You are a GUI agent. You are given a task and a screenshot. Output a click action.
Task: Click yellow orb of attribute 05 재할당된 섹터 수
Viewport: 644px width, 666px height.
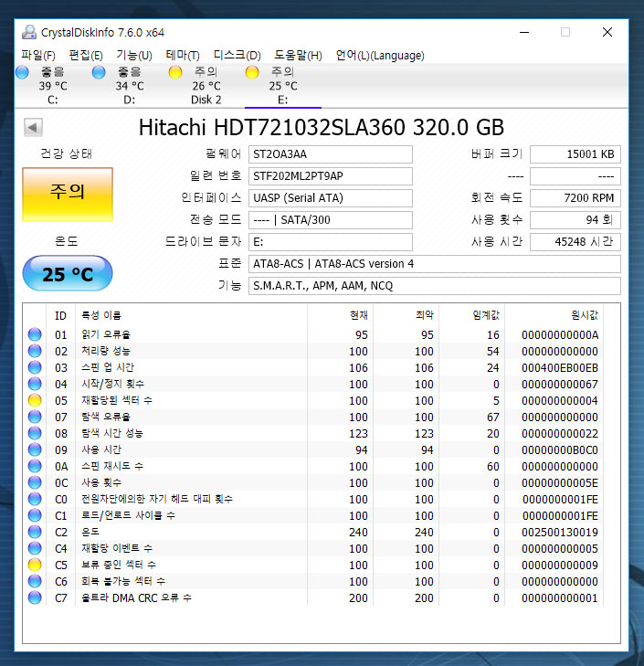pos(35,400)
